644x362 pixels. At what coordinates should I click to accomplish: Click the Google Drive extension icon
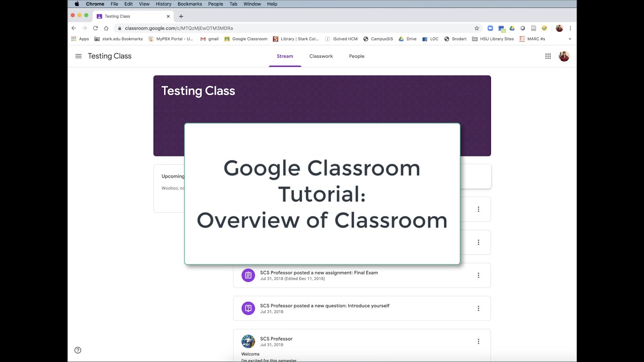pyautogui.click(x=512, y=28)
